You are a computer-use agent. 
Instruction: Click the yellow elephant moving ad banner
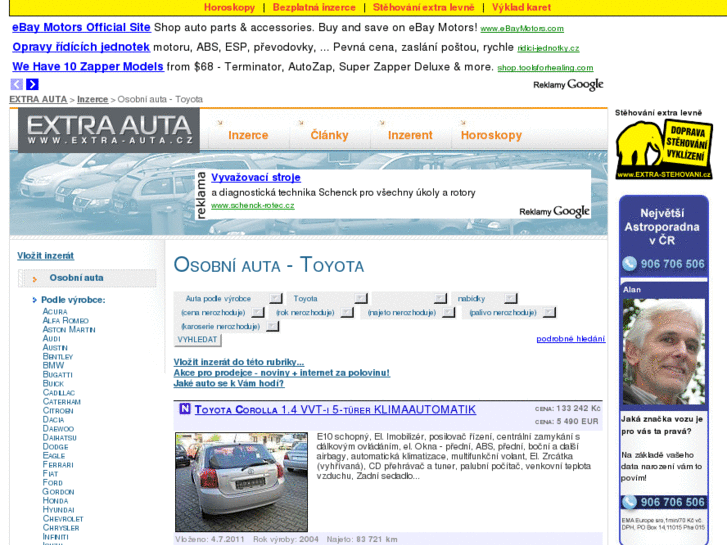[x=663, y=149]
